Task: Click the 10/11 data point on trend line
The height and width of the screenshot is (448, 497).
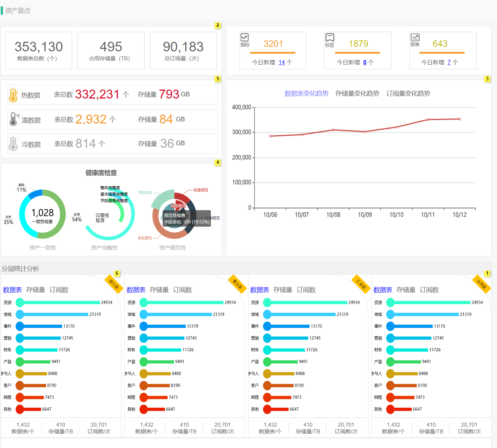Action: pos(428,120)
